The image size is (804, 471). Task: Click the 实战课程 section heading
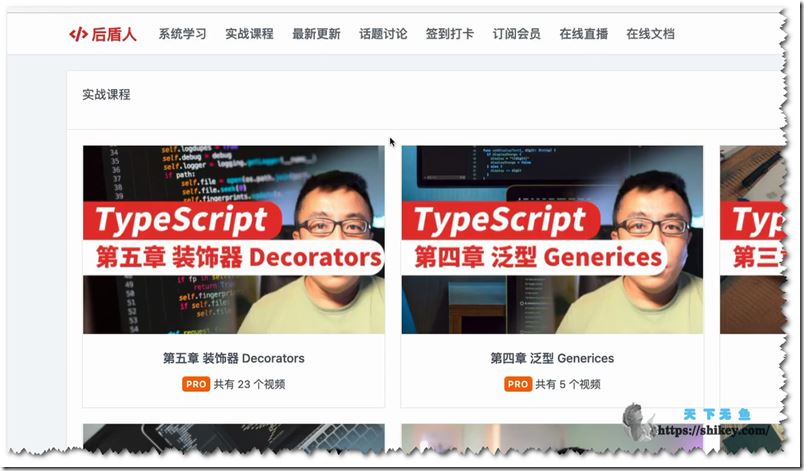tap(106, 95)
